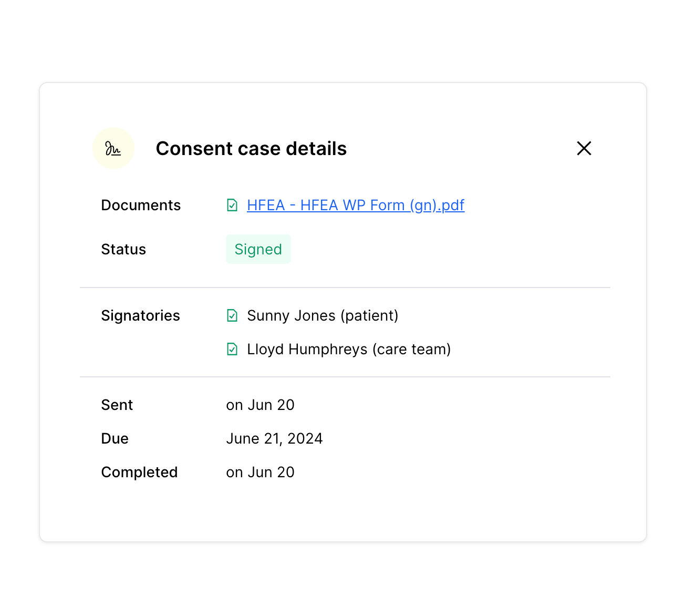Open the HFEA WP Form (gn).pdf link
Screen dimensions: 685x616
pos(356,205)
